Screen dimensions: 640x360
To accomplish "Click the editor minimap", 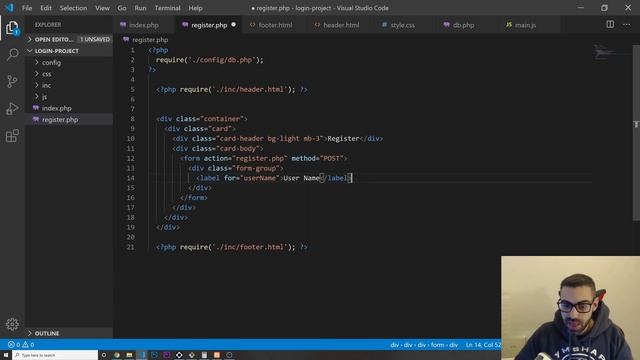I will click(611, 53).
